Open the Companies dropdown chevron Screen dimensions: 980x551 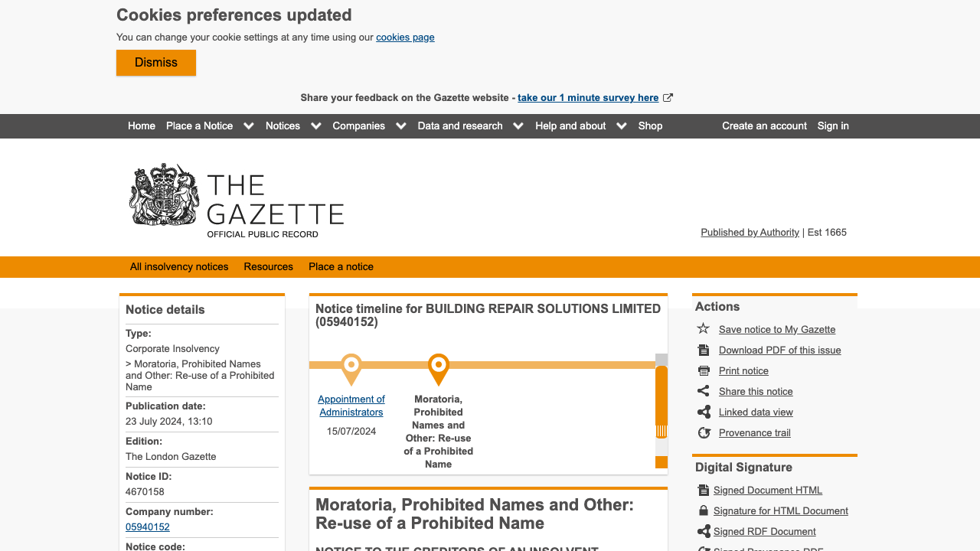(400, 126)
